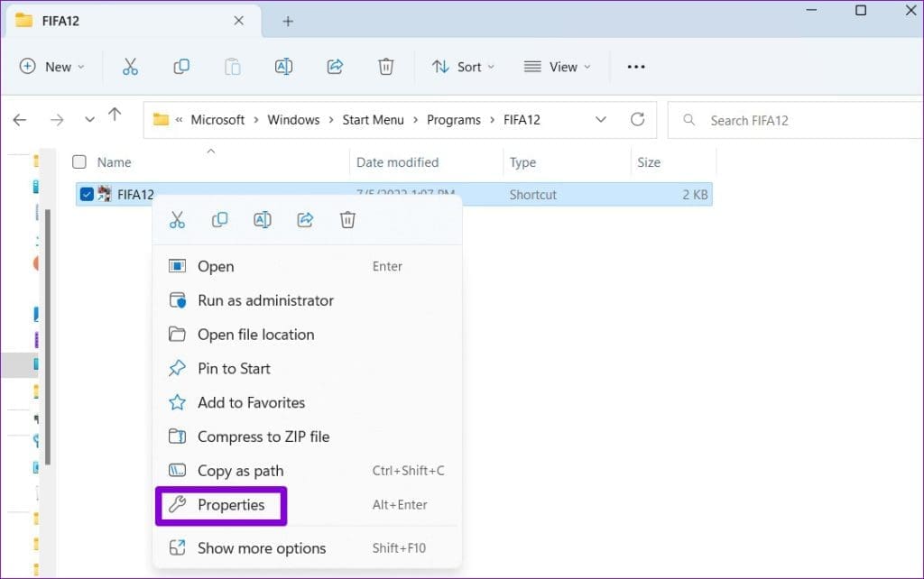The height and width of the screenshot is (579, 924).
Task: Choose Run as administrator from the menu
Action: [265, 300]
